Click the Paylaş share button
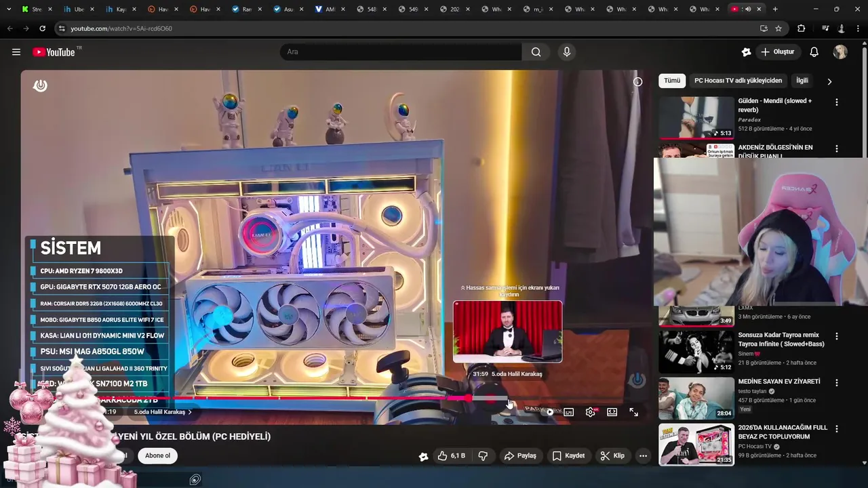Screen dimensions: 868x488 coord(521,456)
